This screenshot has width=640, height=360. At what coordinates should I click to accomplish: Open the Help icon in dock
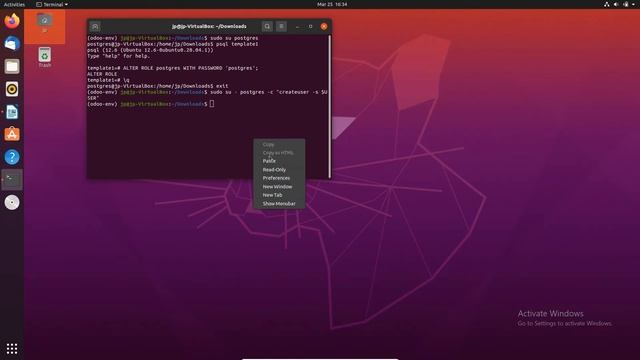(x=12, y=157)
